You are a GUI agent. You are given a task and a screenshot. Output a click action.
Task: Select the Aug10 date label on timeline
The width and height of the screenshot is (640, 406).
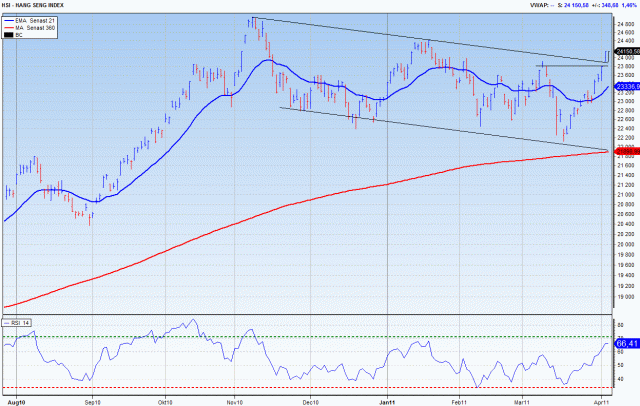(x=16, y=400)
